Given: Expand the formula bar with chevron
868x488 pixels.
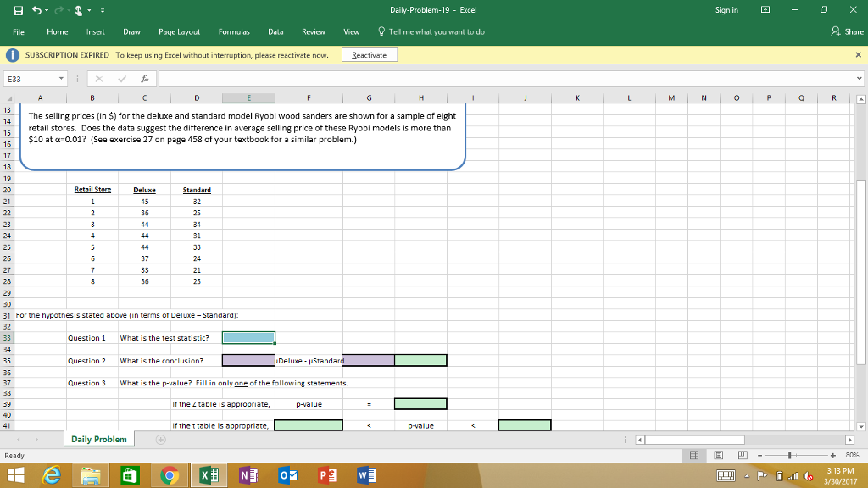Looking at the screenshot, I should [859, 79].
